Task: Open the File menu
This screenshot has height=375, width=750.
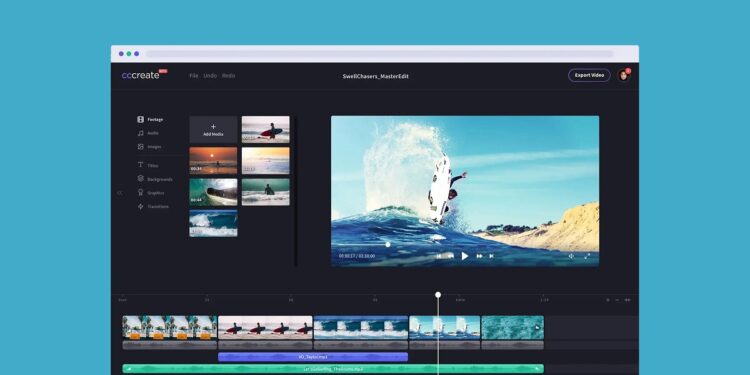Action: click(194, 76)
